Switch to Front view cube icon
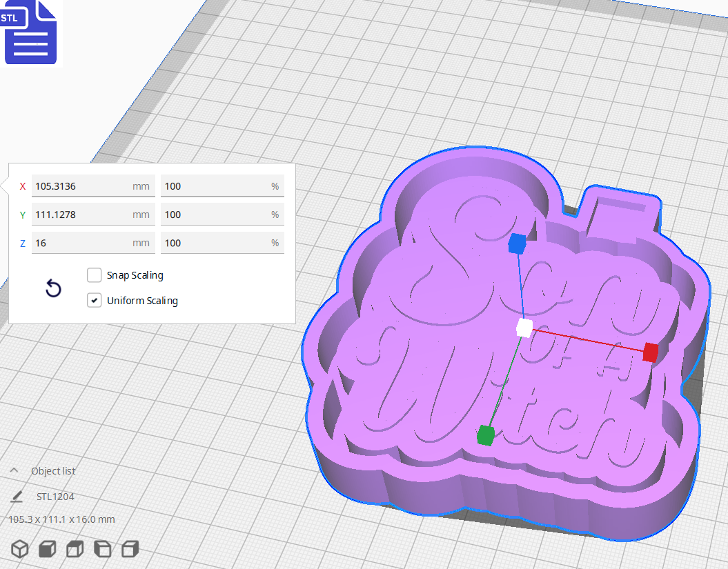This screenshot has width=728, height=569. (47, 549)
